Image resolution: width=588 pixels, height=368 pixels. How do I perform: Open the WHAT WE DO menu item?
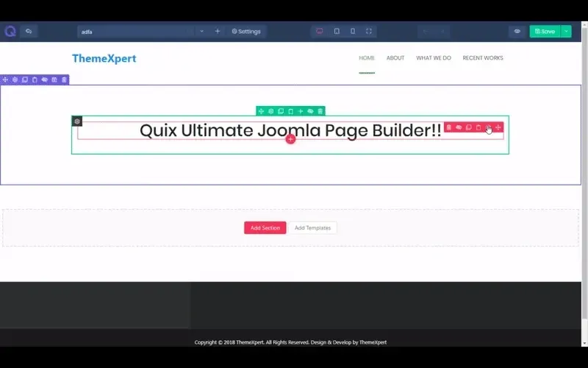pos(434,58)
